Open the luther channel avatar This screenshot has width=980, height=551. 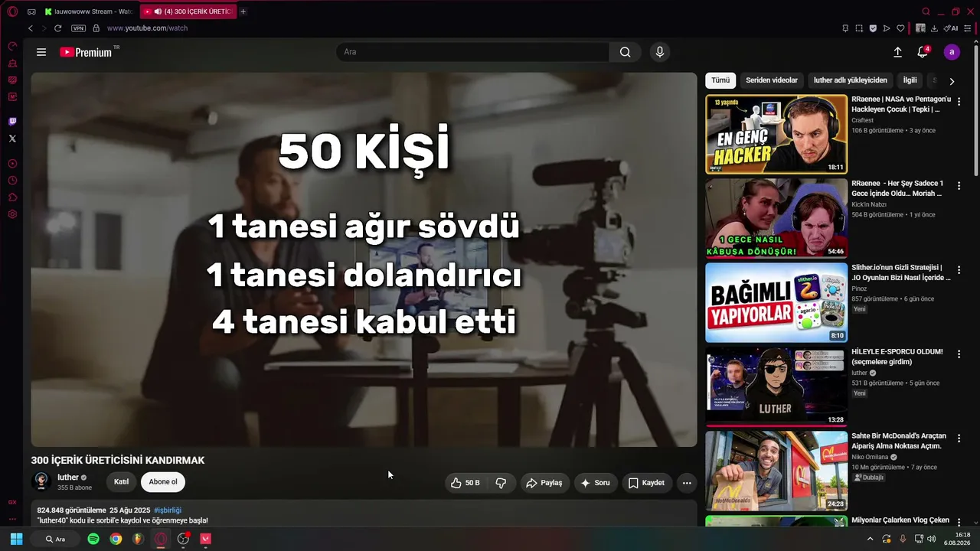[41, 481]
